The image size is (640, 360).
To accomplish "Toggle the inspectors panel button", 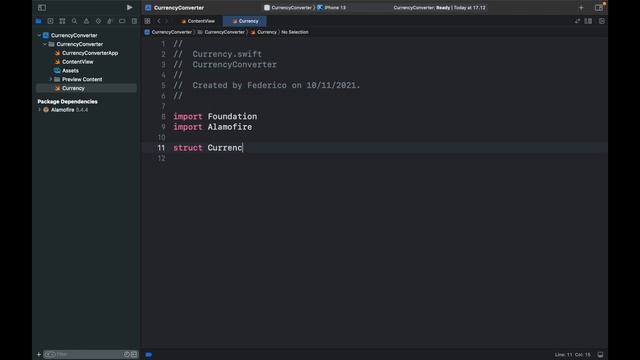I will coord(599,7).
